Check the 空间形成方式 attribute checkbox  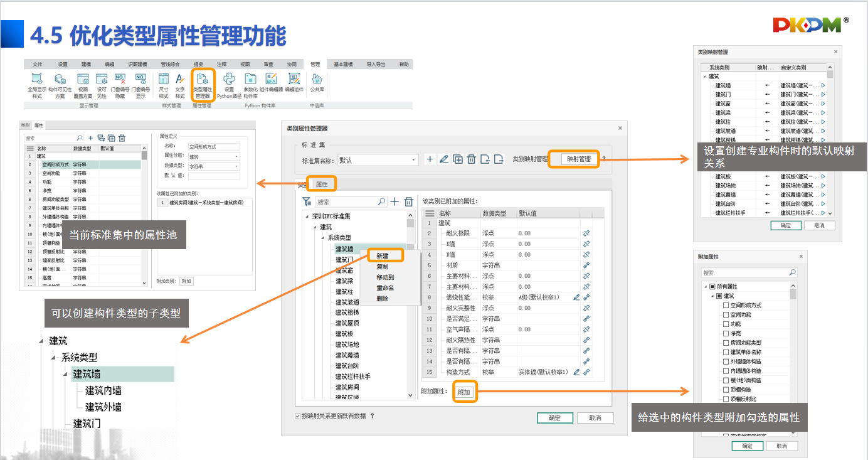pyautogui.click(x=726, y=306)
